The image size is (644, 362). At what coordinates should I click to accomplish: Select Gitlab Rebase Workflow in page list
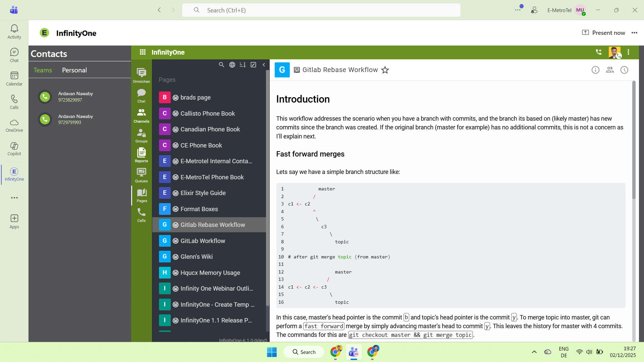pyautogui.click(x=209, y=225)
